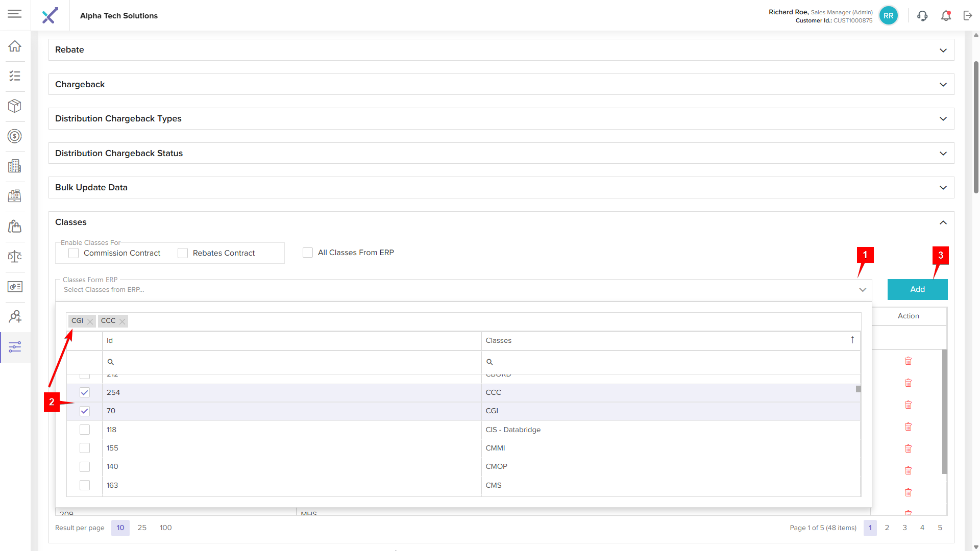Expand the Rebate section
Viewport: 980px width, 551px height.
pos(943,50)
